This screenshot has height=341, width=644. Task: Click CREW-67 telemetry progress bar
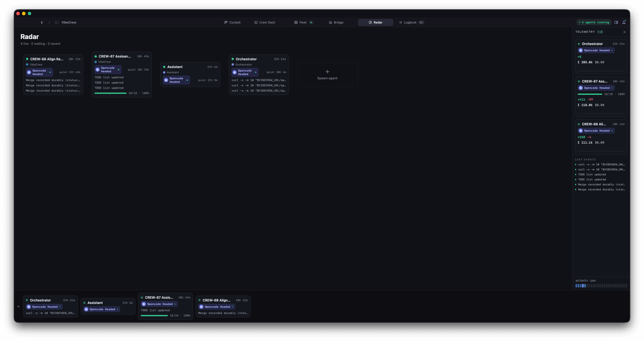pyautogui.click(x=590, y=94)
